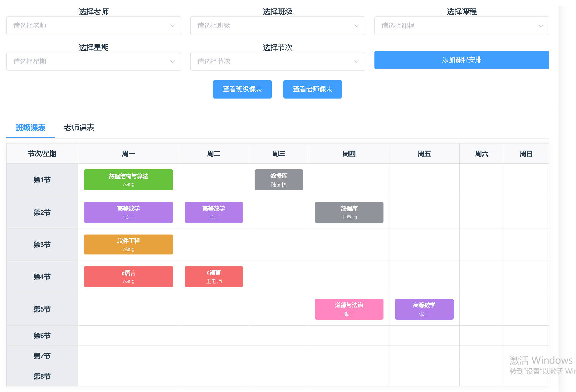
Task: Select the pink 道德与法治 course card
Action: point(349,309)
